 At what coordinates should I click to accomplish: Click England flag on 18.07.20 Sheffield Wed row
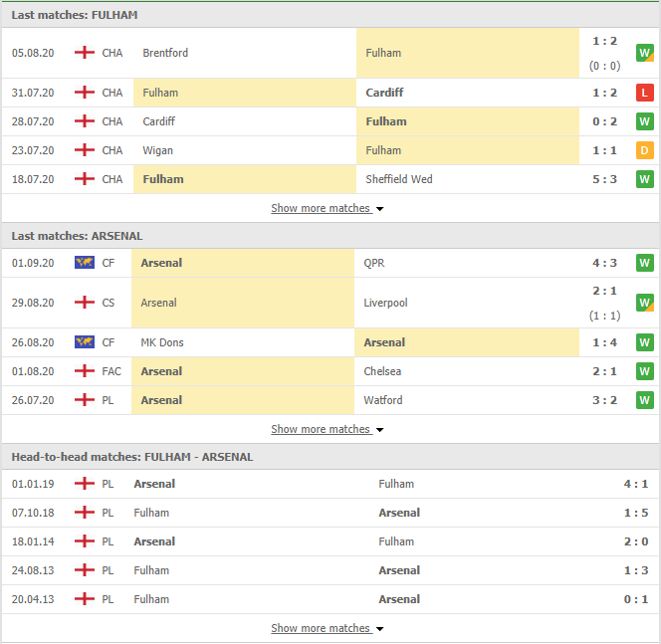pyautogui.click(x=85, y=179)
